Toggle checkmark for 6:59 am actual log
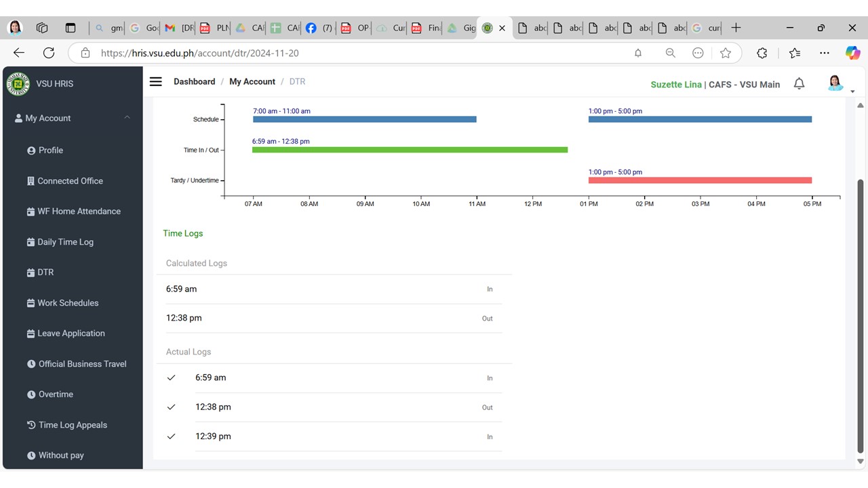 pyautogui.click(x=171, y=378)
